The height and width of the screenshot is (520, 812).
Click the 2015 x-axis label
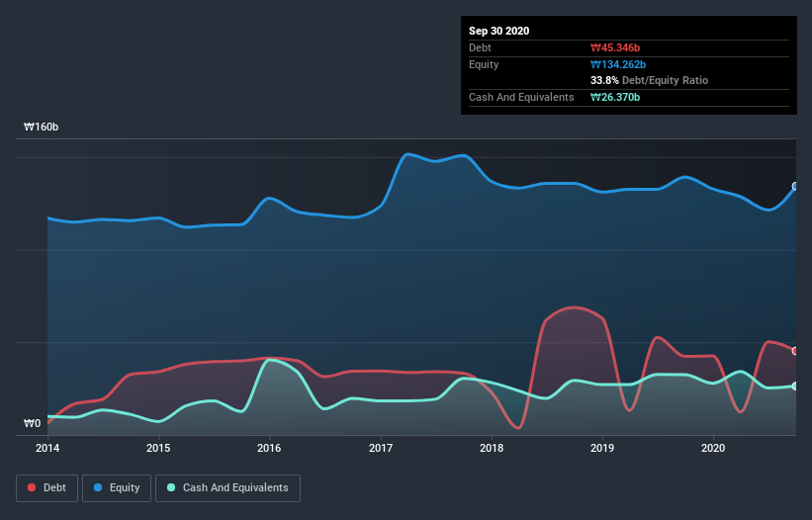click(158, 448)
